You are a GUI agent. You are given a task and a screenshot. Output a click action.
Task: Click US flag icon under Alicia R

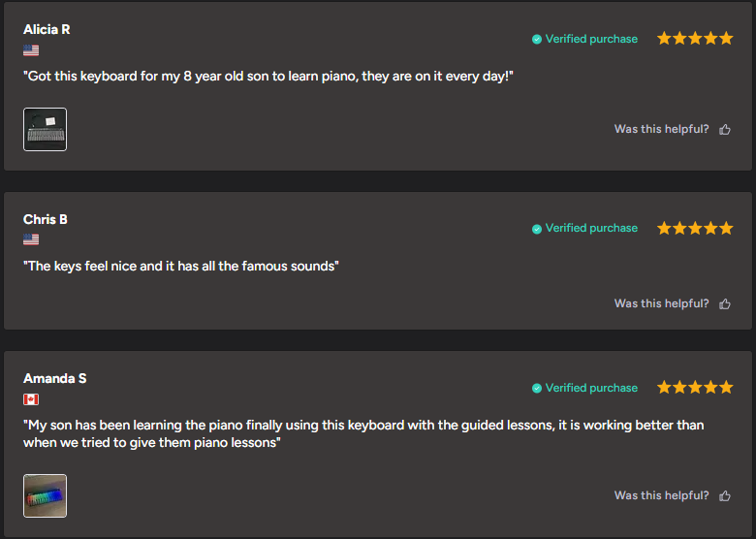click(31, 50)
